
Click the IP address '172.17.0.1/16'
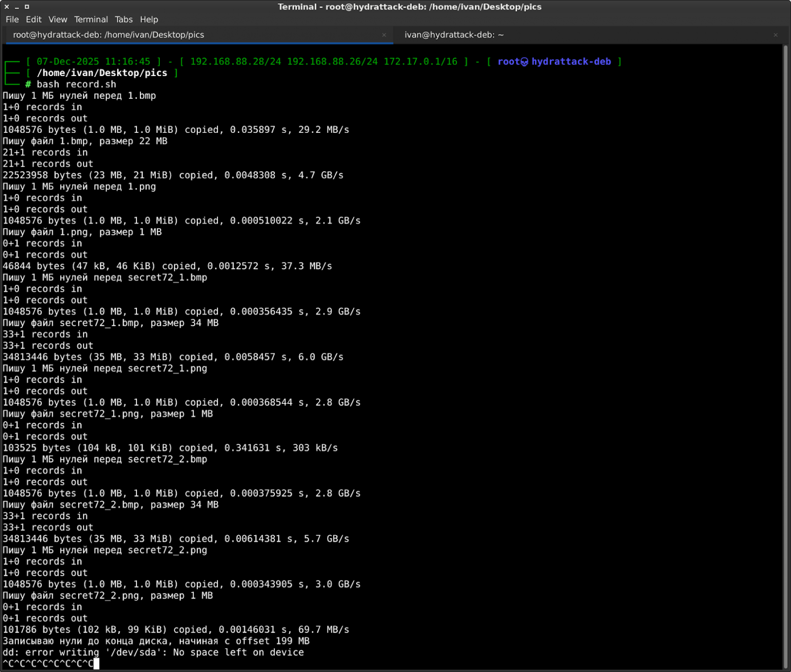pyautogui.click(x=420, y=61)
